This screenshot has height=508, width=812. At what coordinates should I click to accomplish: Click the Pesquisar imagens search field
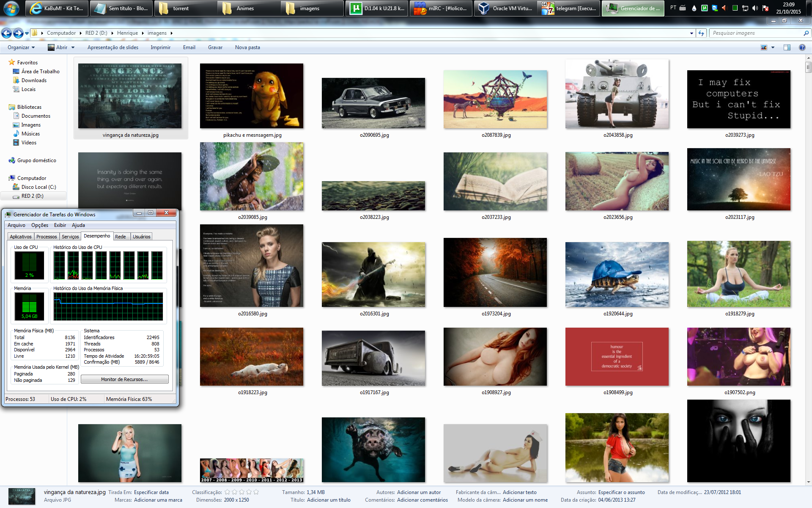point(757,33)
